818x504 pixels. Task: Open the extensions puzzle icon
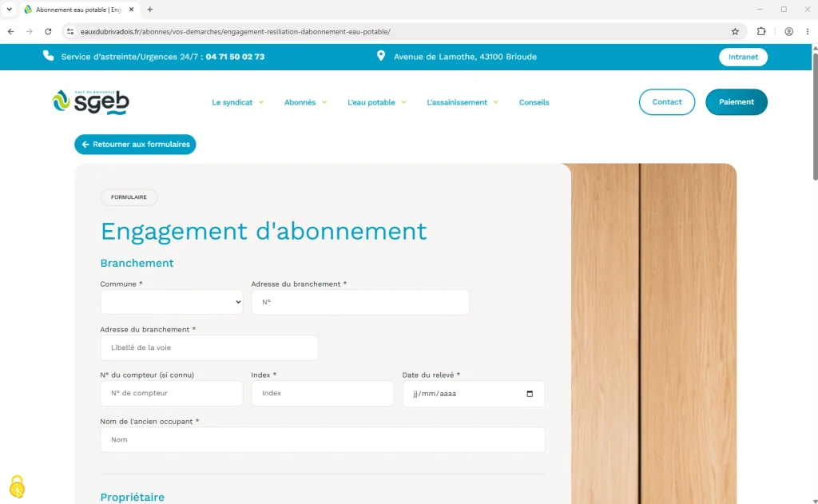(761, 32)
